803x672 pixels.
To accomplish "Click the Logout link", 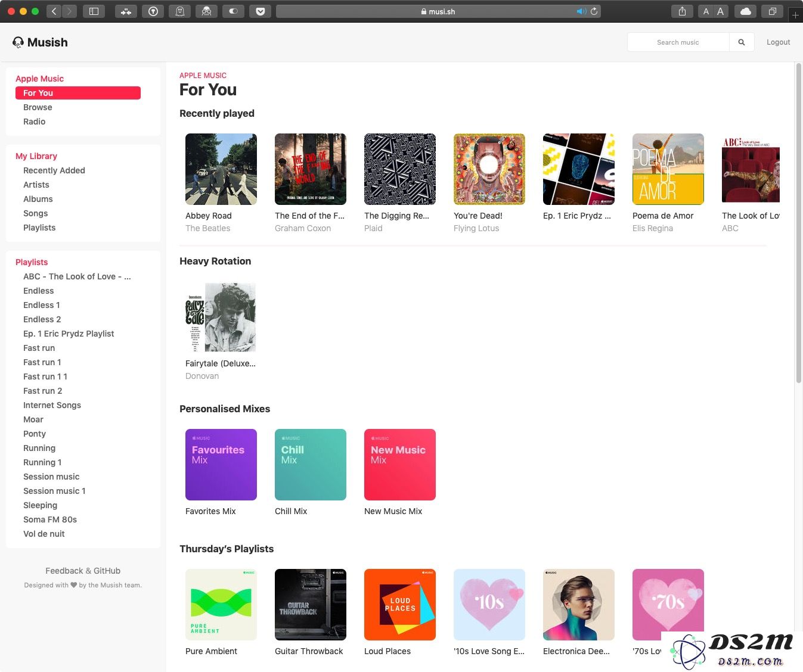I will tap(778, 42).
